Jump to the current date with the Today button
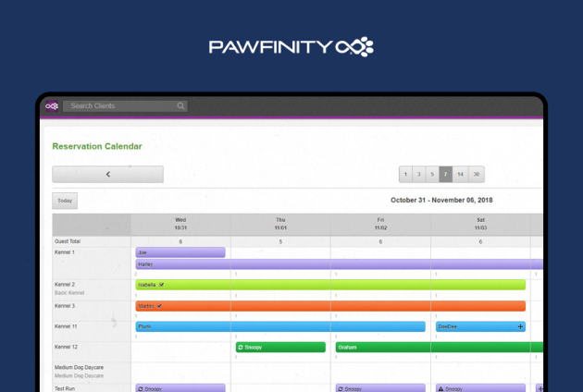The image size is (583, 392). 65,201
